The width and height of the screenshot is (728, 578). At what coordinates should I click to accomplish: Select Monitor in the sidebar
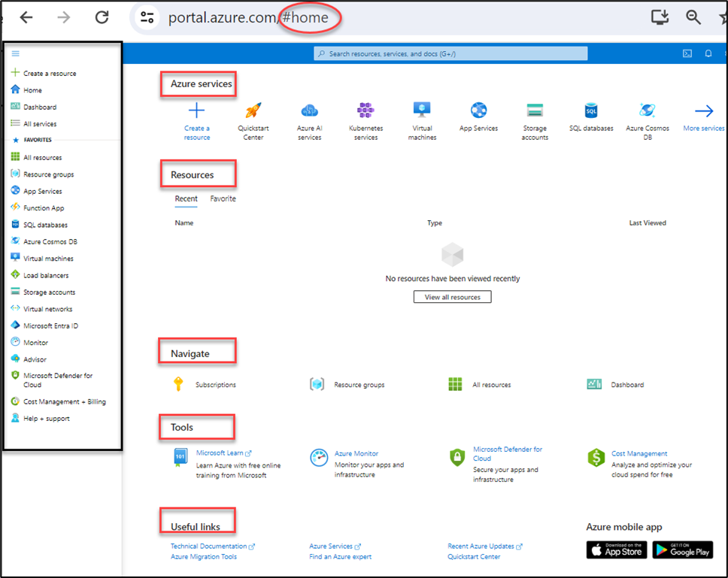36,342
